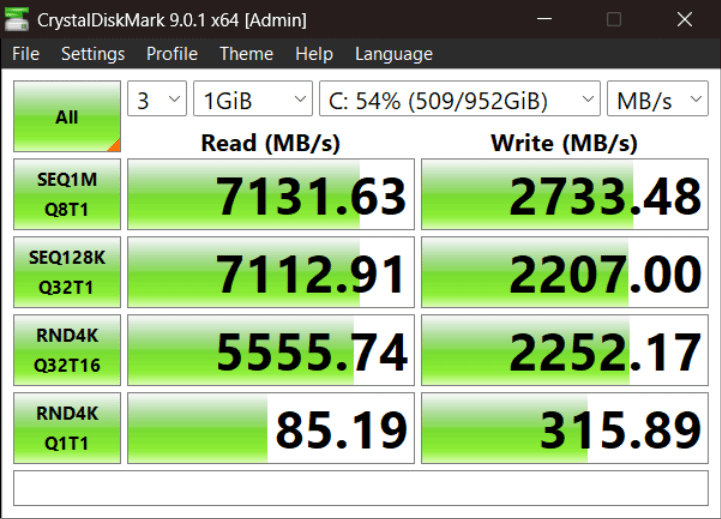This screenshot has width=721, height=519.
Task: Open the Theme menu
Action: coord(246,54)
